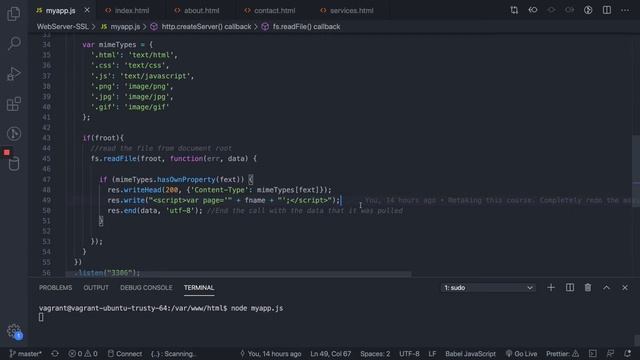This screenshot has width=640, height=360.
Task: Change file encoding UTF-8 in status bar
Action: click(x=409, y=354)
